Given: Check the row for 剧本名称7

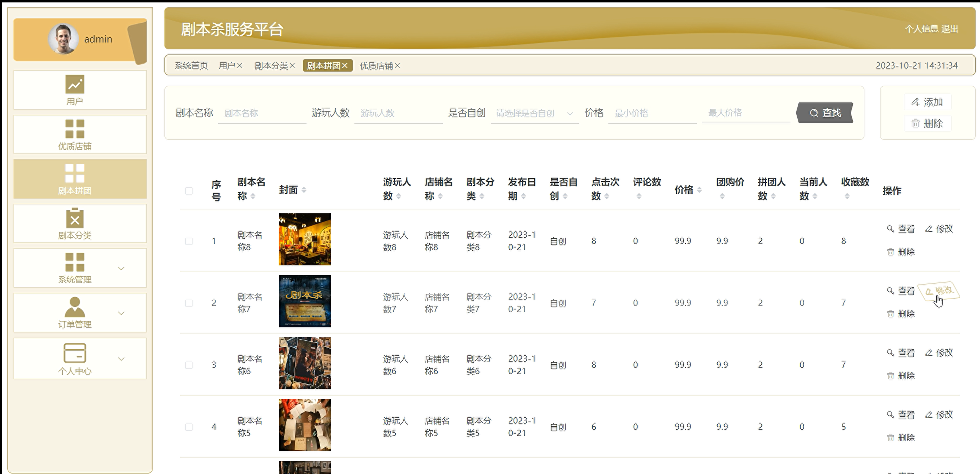Looking at the screenshot, I should [189, 303].
